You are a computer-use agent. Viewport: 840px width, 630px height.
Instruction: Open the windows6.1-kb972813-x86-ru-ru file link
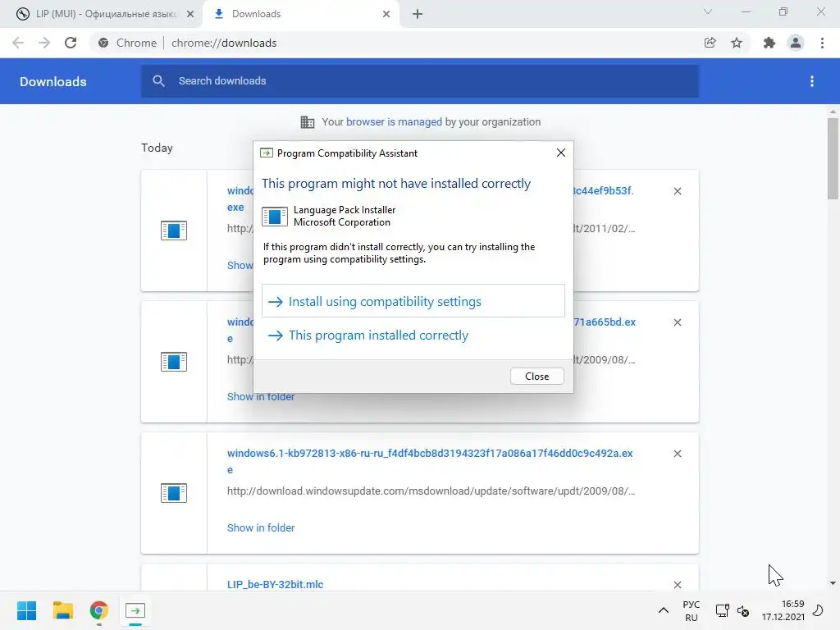coord(430,461)
